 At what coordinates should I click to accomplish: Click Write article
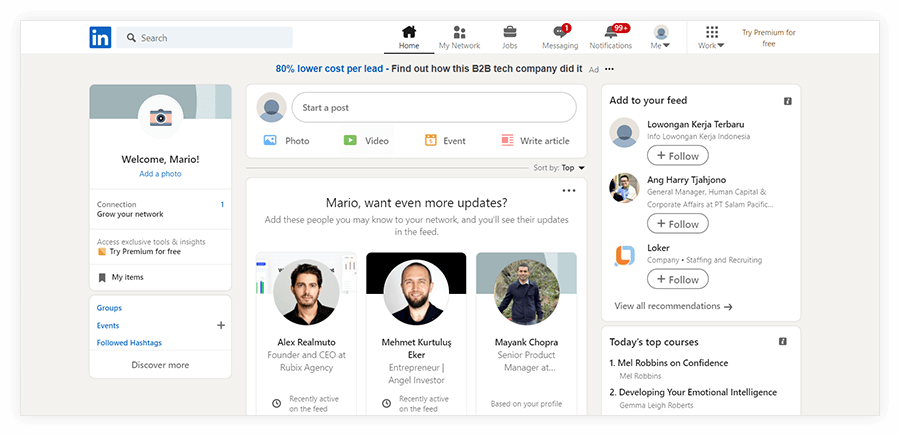point(536,140)
